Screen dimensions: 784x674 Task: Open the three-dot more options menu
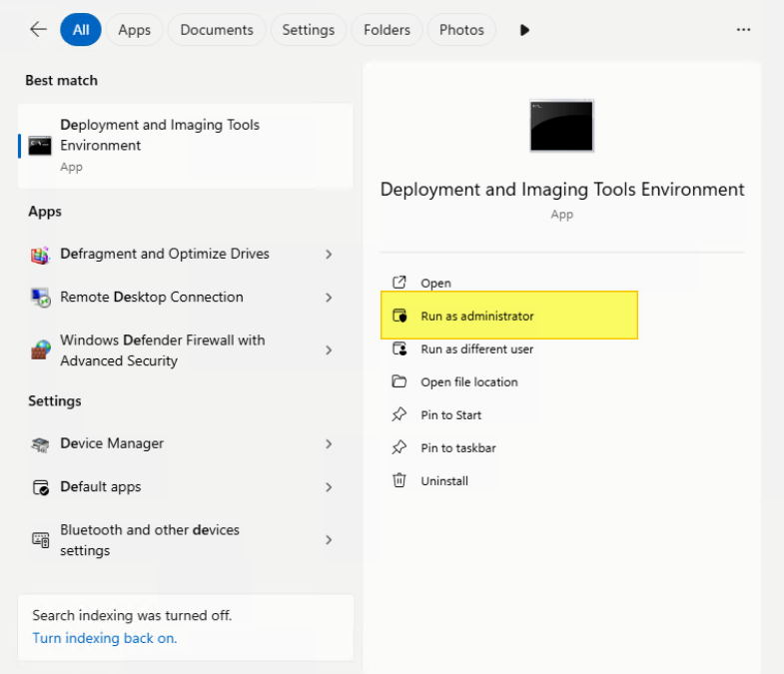tap(743, 30)
